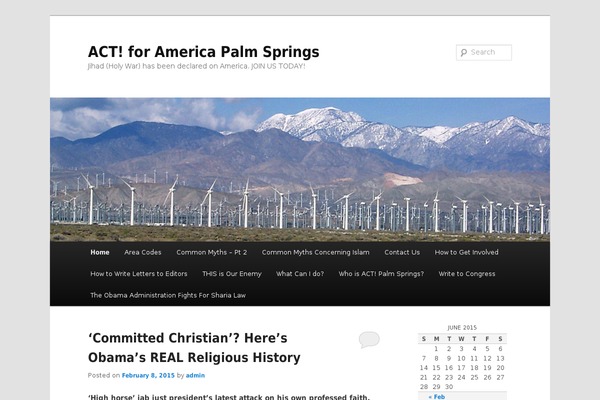This screenshot has width=600, height=400.
Task: Click calendar day 24
Action: 461,377
